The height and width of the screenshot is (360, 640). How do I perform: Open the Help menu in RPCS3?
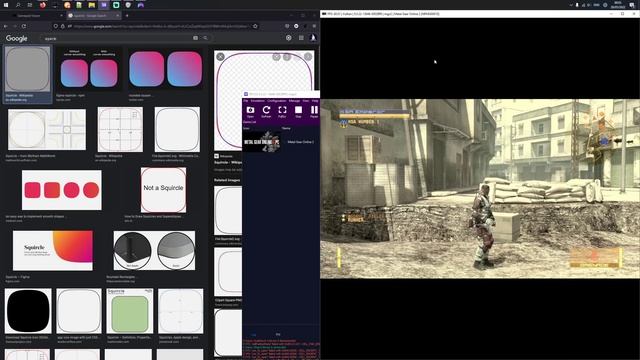coord(315,101)
